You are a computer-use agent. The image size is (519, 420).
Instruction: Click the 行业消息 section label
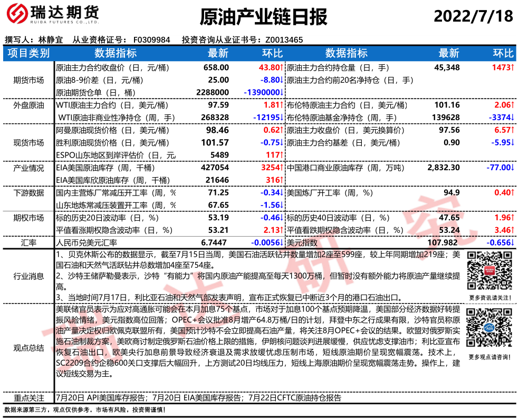28,276
